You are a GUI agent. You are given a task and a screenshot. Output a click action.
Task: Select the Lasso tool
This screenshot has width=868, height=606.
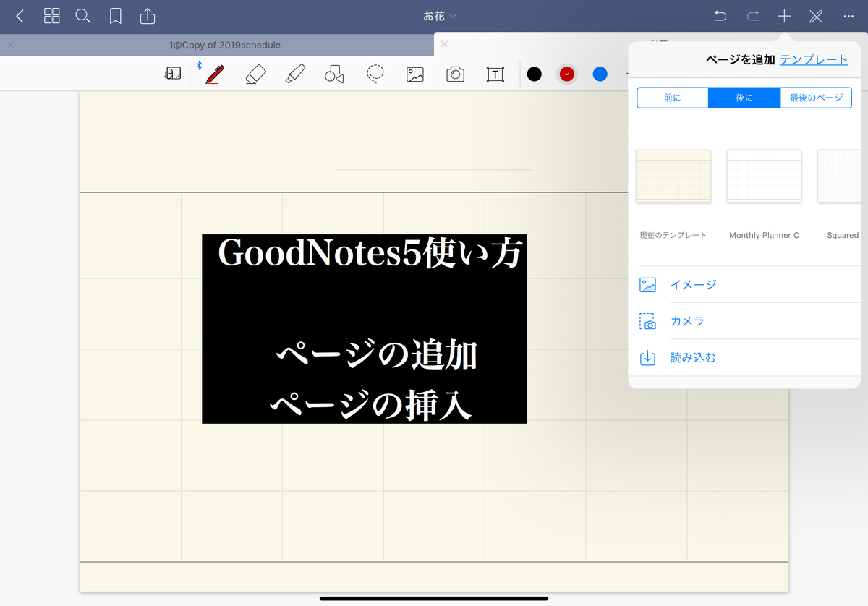coord(375,74)
